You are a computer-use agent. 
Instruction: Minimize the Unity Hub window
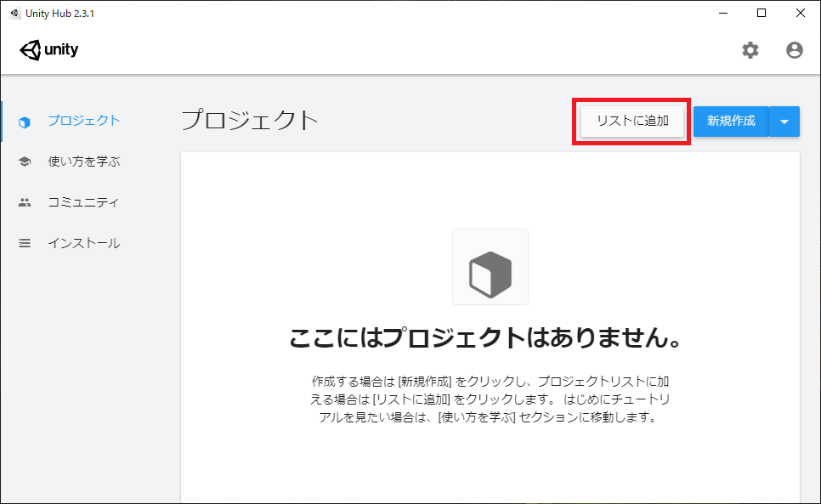coord(723,13)
